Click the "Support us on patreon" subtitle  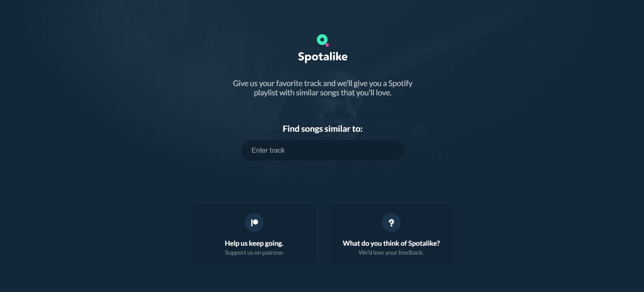[254, 253]
